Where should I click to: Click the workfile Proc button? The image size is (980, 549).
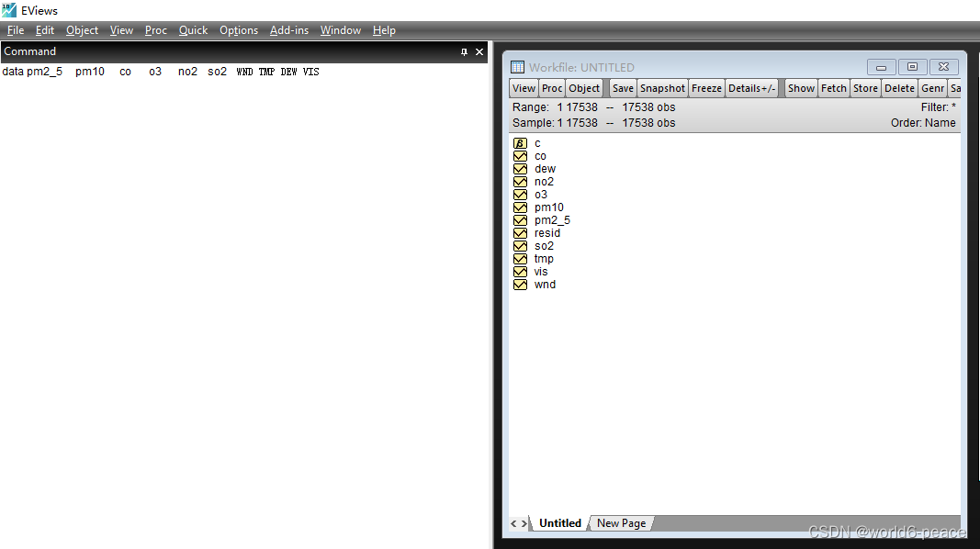[x=552, y=88]
